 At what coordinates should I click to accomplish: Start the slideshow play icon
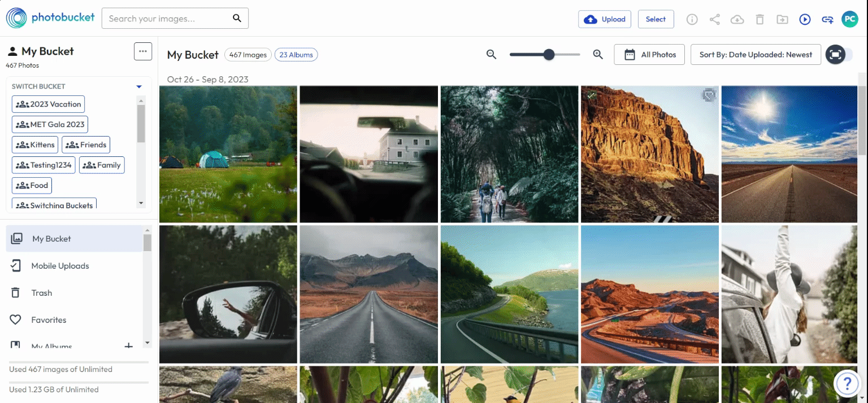[x=805, y=19]
